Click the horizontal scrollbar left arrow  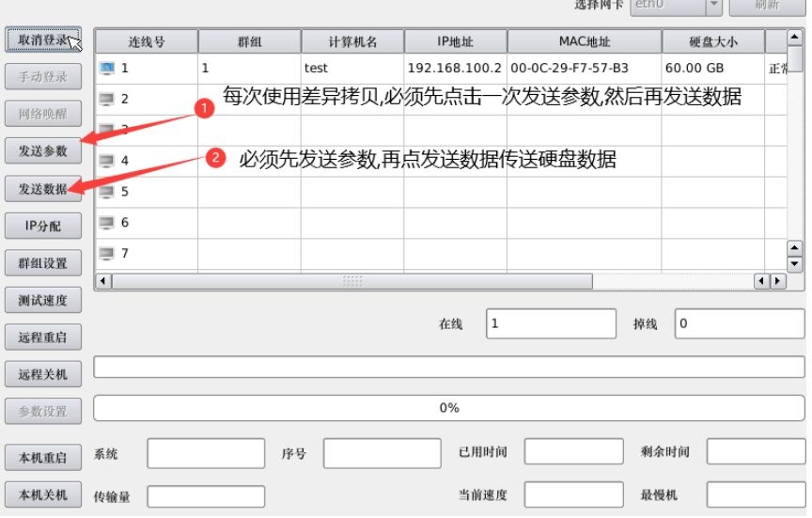103,281
